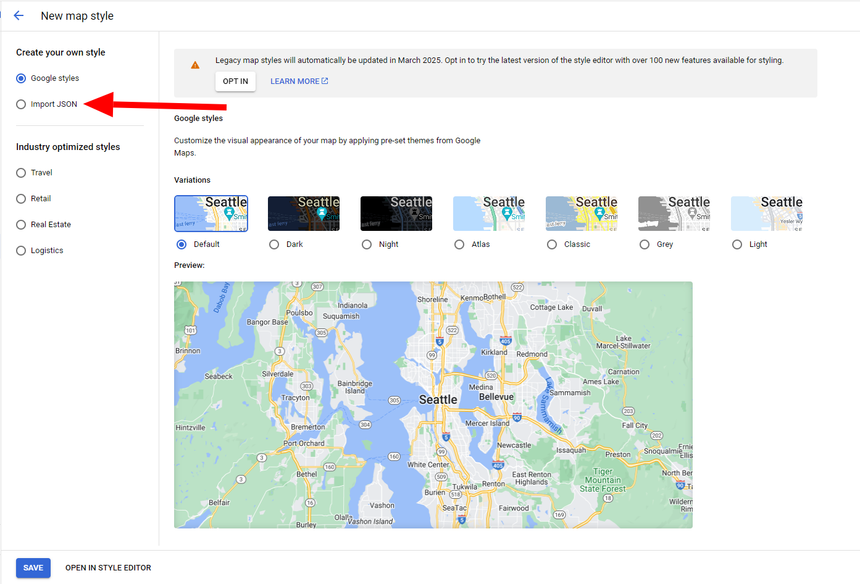This screenshot has width=860, height=584.
Task: Click the Default variation map thumbnail
Action: coord(211,213)
